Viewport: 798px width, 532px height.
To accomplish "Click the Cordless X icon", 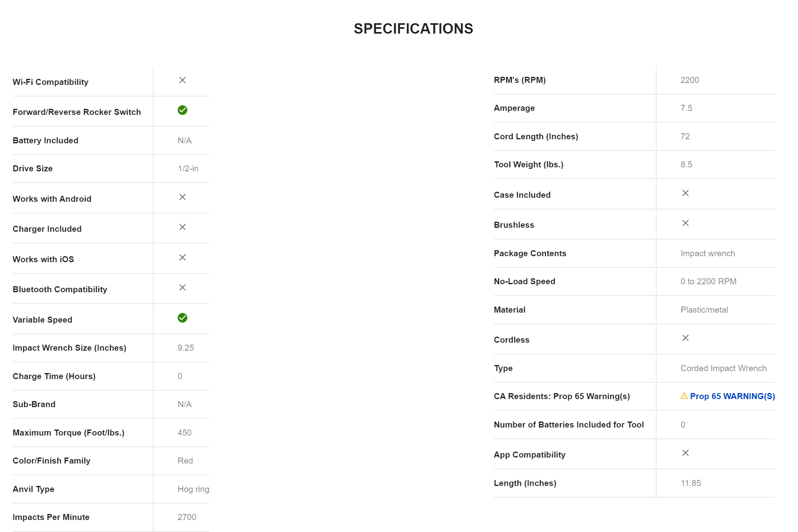I will click(x=685, y=338).
